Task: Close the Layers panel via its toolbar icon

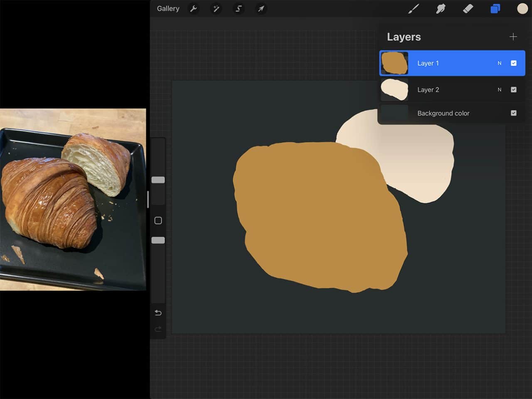Action: coord(495,8)
